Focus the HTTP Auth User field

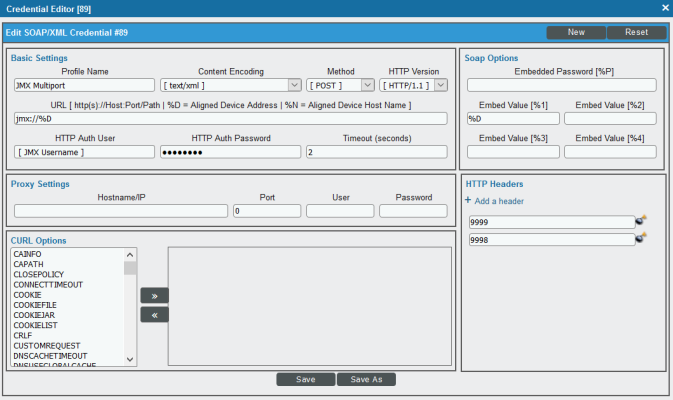click(85, 152)
